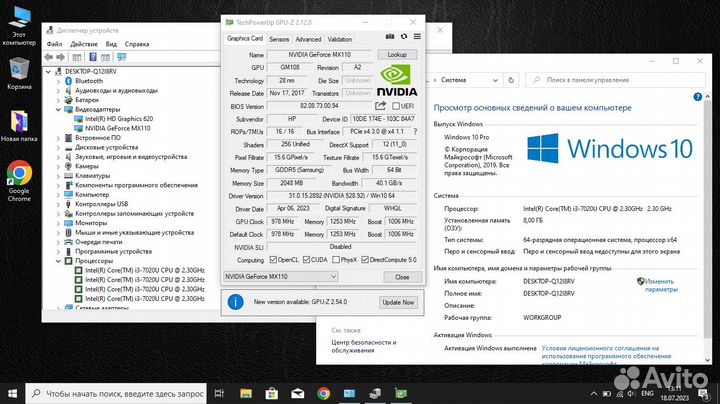The image size is (720, 404).
Task: Show hidden tray icons chevron
Action: (594, 393)
